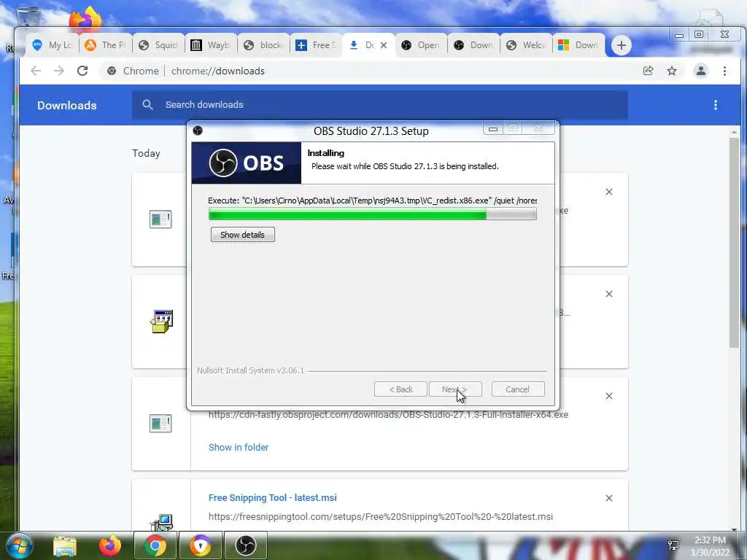The width and height of the screenshot is (747, 560).
Task: Open File Explorer from the taskbar
Action: click(65, 545)
